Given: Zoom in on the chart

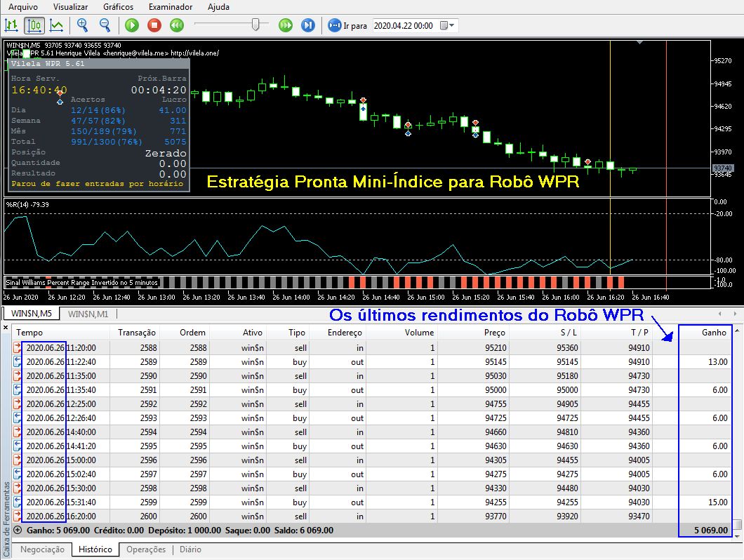Looking at the screenshot, I should [83, 25].
